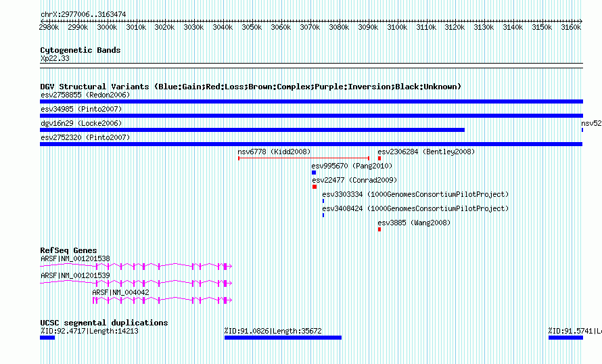Image resolution: width=602 pixels, height=364 pixels.
Task: Open the ARSF|NM_001201539 gene label
Action: click(75, 275)
